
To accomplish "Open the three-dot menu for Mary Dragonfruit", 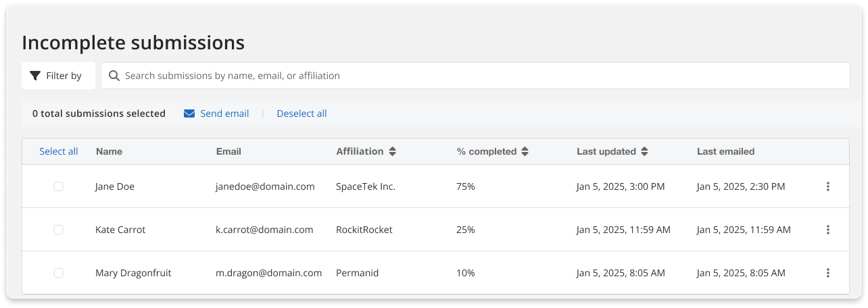I will [827, 273].
